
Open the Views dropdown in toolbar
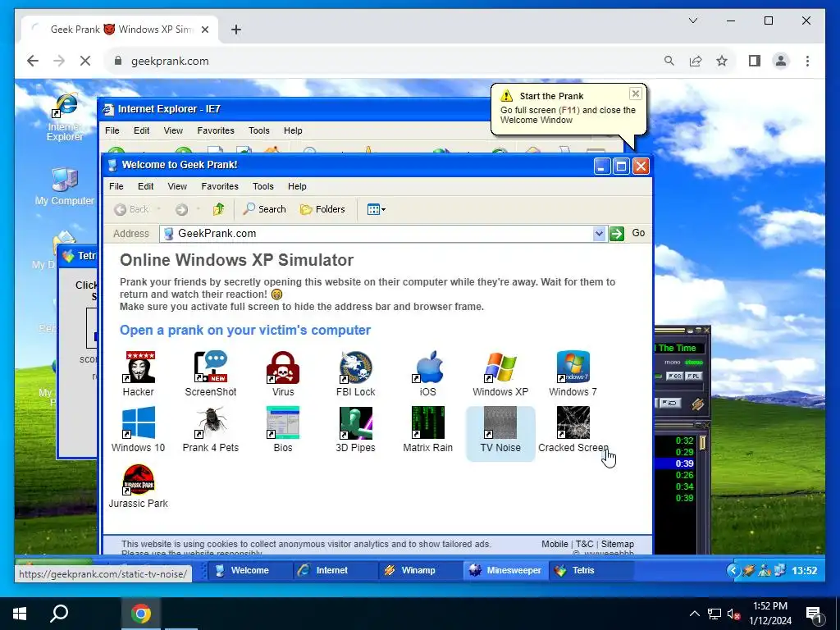pyautogui.click(x=376, y=209)
